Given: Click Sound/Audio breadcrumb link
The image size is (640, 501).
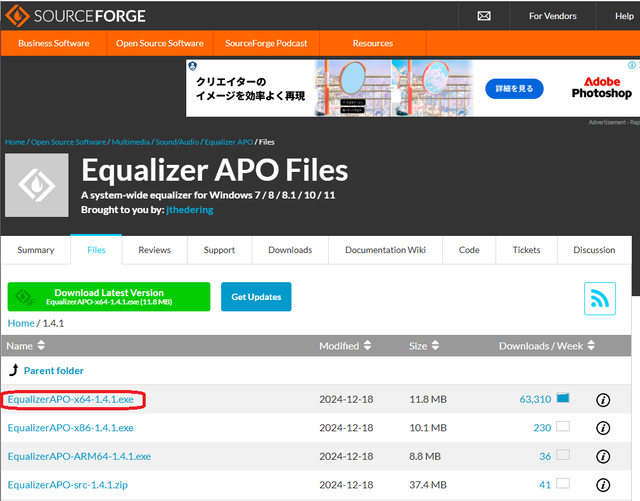Looking at the screenshot, I should pos(177,142).
